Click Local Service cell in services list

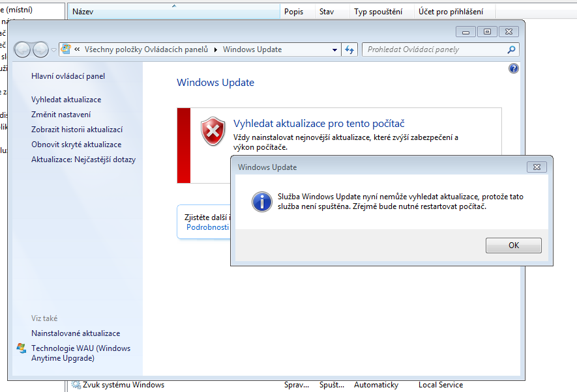[441, 385]
